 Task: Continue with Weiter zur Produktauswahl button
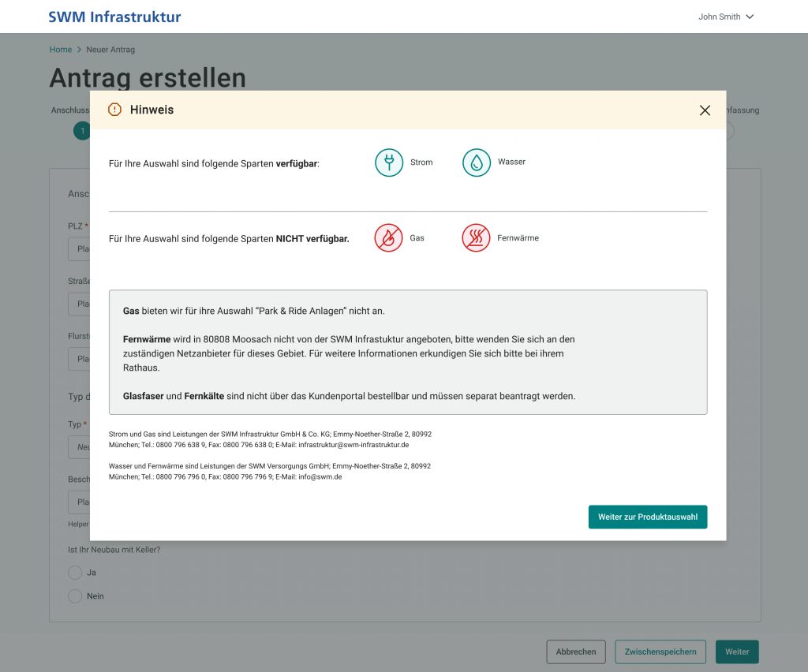point(648,517)
